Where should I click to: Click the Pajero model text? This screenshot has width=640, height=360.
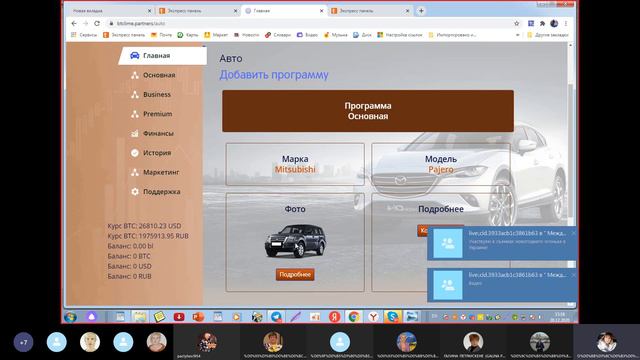coord(440,169)
